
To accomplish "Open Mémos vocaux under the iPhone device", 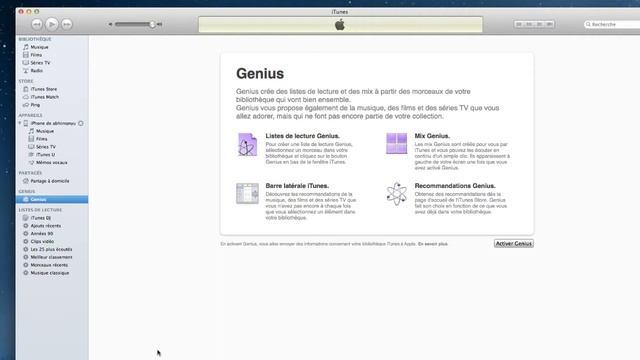I will [51, 162].
